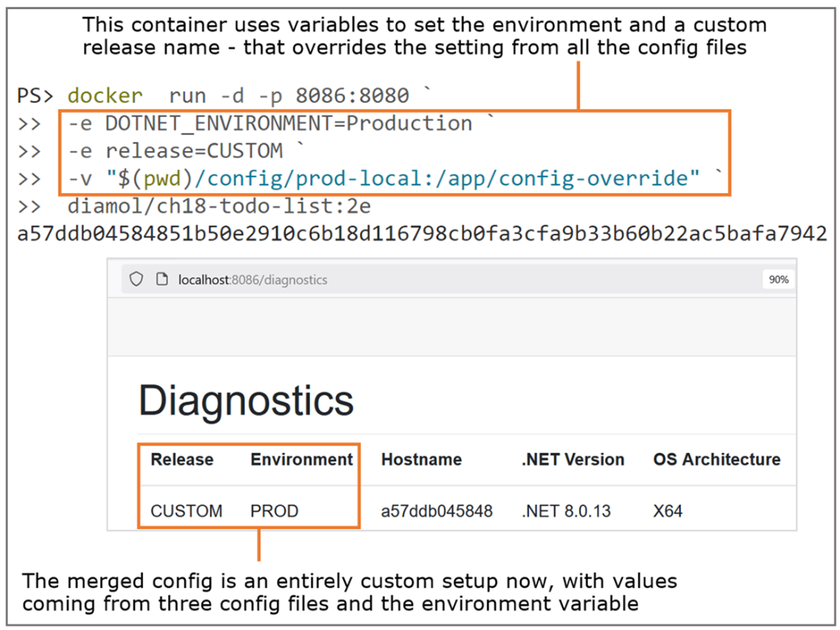Click the 8086:8080 port mapping text
The width and height of the screenshot is (840, 630).
(352, 95)
